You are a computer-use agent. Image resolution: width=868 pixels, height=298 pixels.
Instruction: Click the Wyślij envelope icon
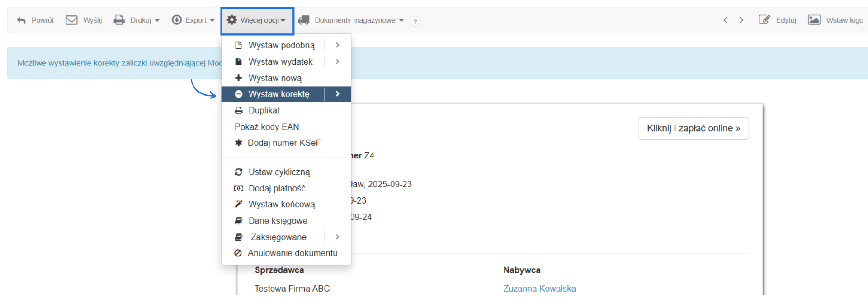[71, 20]
